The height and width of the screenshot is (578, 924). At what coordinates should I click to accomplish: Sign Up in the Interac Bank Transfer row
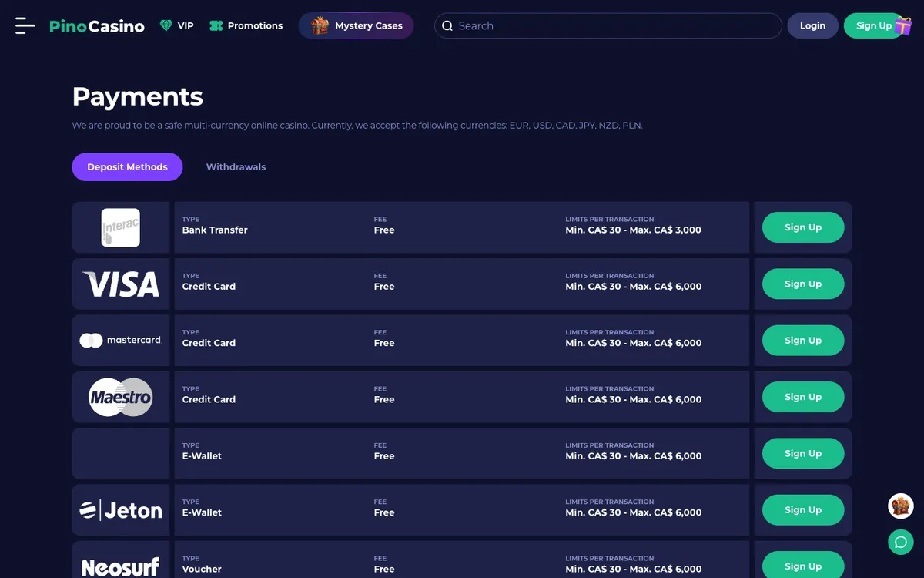coord(803,227)
